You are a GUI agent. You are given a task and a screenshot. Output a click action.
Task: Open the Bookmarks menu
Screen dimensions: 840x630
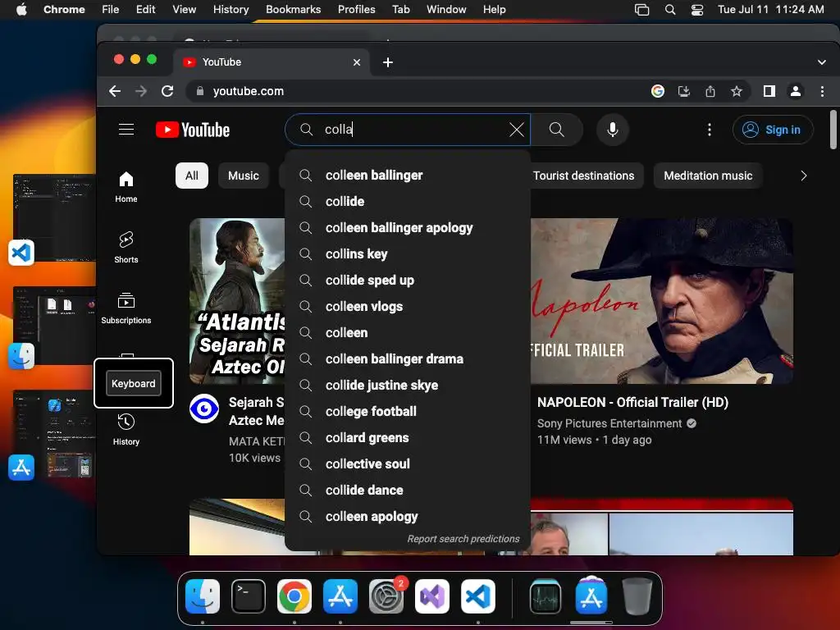(x=293, y=10)
